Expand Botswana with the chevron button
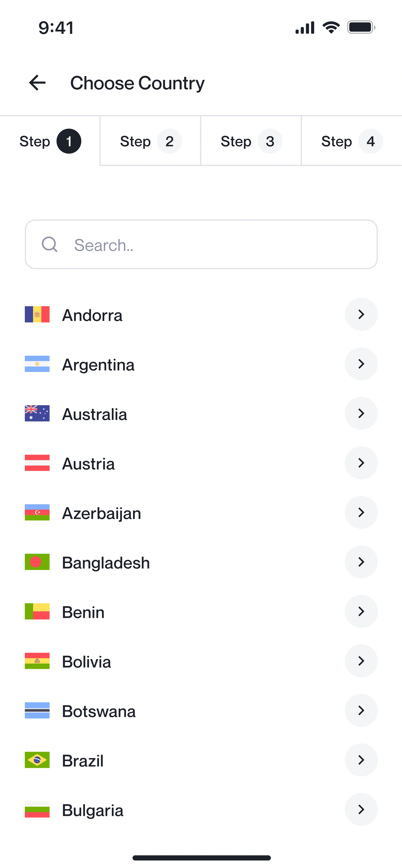The width and height of the screenshot is (402, 868). (361, 711)
